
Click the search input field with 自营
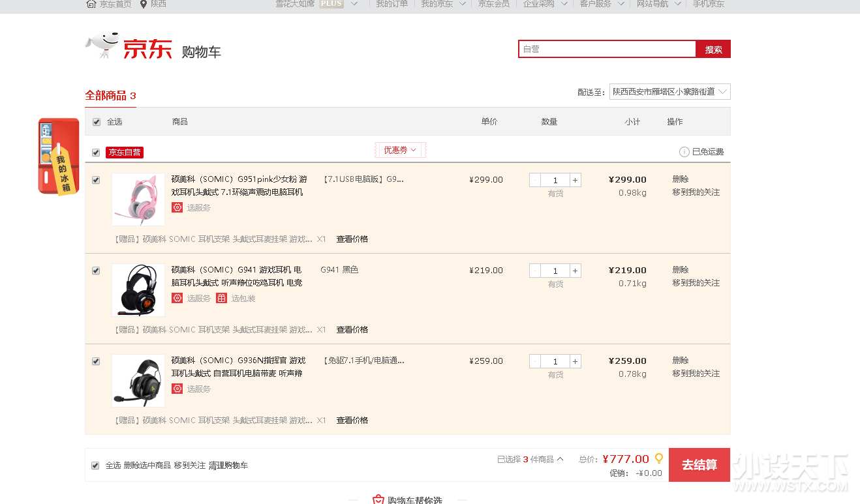607,49
